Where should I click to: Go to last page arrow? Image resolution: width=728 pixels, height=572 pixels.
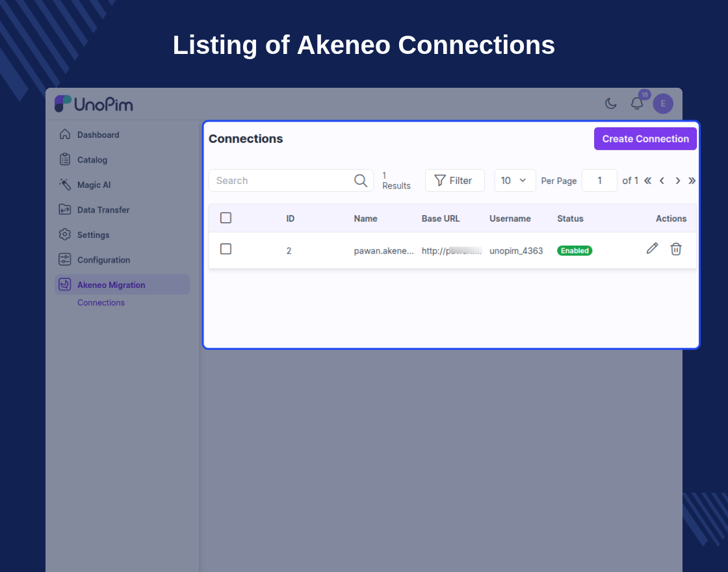pyautogui.click(x=692, y=181)
